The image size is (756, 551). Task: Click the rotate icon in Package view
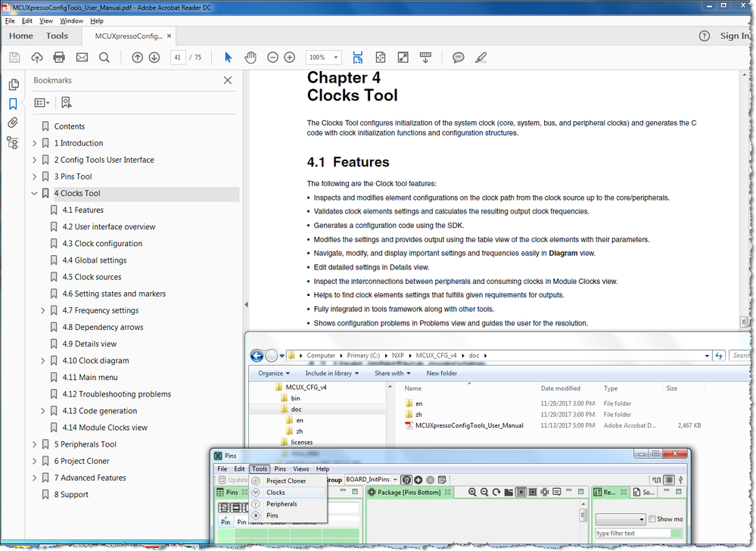coord(496,492)
